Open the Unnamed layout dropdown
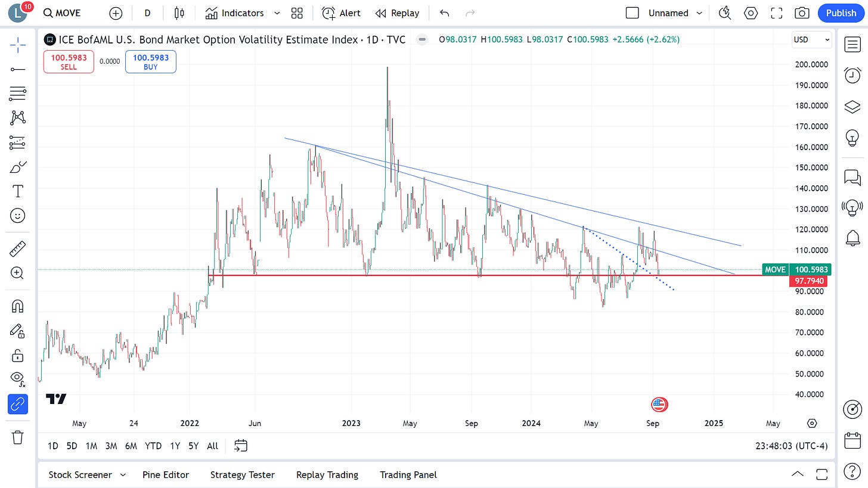 pyautogui.click(x=675, y=13)
